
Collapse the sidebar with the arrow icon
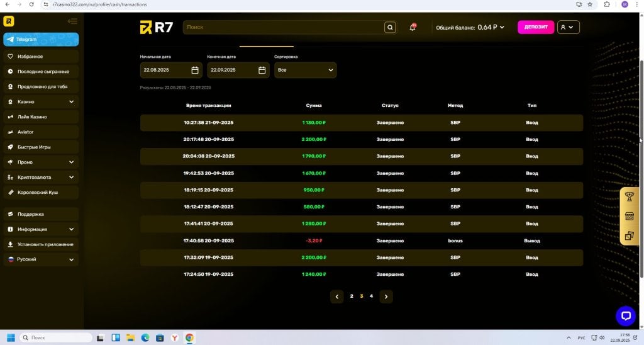click(72, 21)
